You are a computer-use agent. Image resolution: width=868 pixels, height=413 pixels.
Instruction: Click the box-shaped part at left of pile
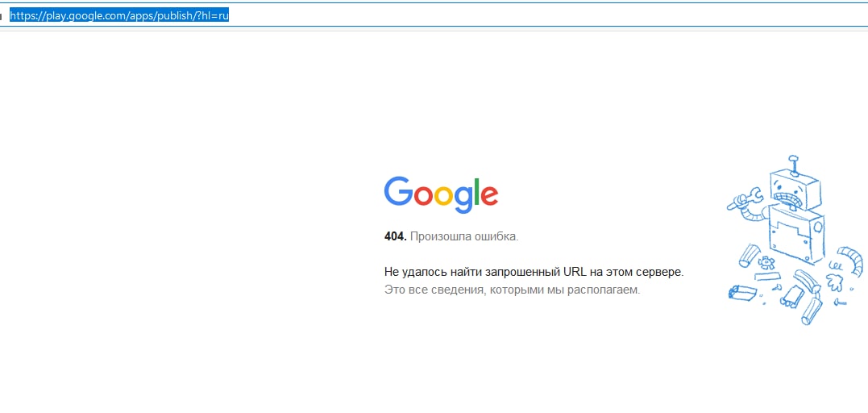[x=741, y=292]
